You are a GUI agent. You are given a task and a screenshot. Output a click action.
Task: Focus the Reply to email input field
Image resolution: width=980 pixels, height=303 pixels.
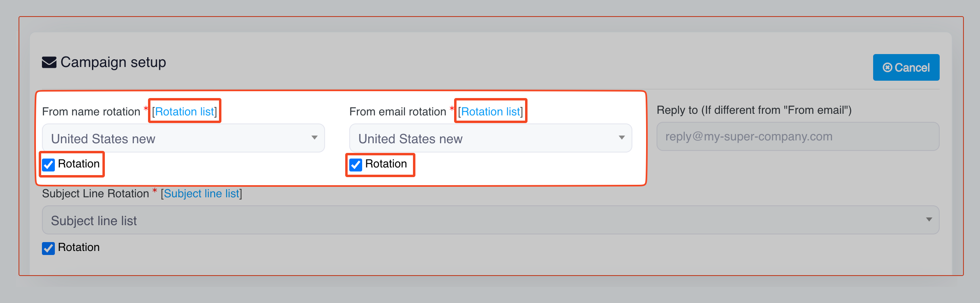(797, 137)
